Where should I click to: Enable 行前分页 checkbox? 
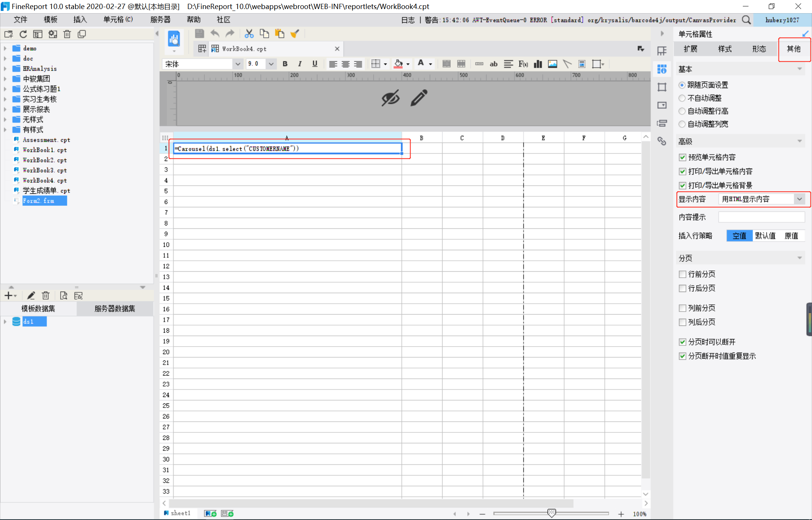coord(683,274)
